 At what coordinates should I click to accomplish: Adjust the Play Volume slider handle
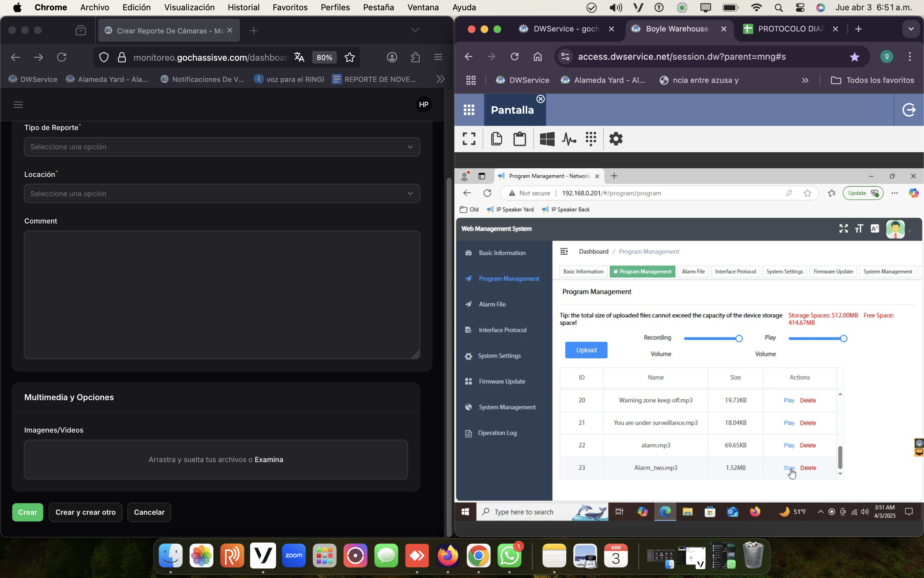(843, 339)
